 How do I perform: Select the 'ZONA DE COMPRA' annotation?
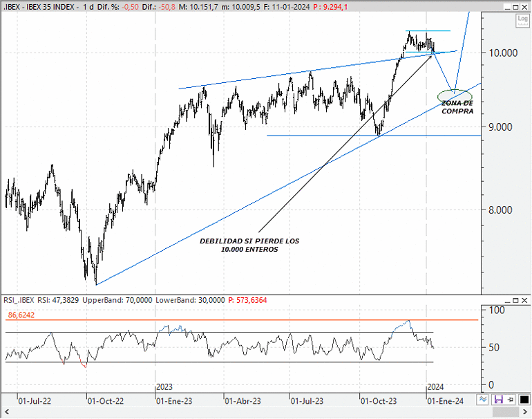point(457,107)
